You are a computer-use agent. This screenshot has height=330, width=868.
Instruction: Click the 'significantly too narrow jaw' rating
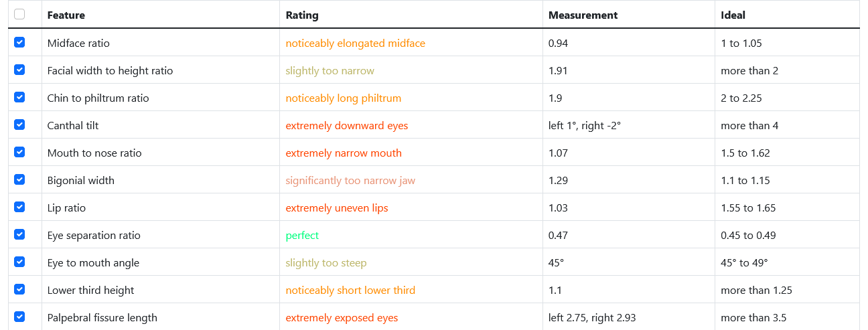[x=350, y=181]
